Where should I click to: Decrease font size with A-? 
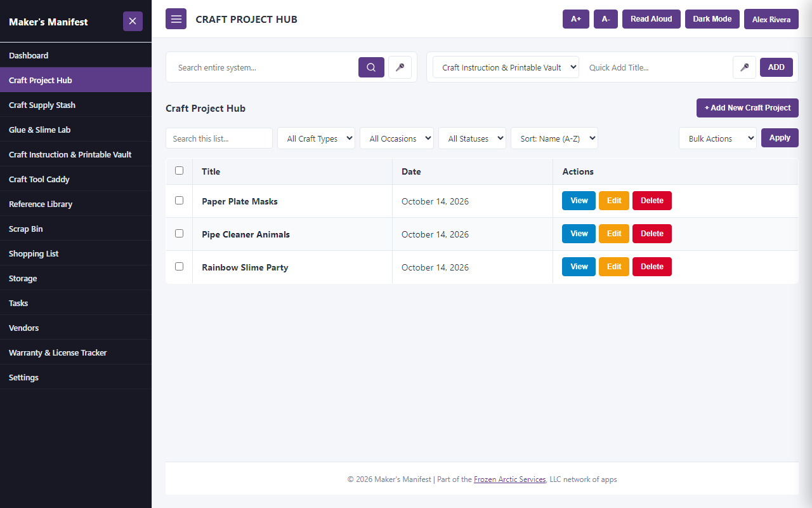(x=606, y=19)
